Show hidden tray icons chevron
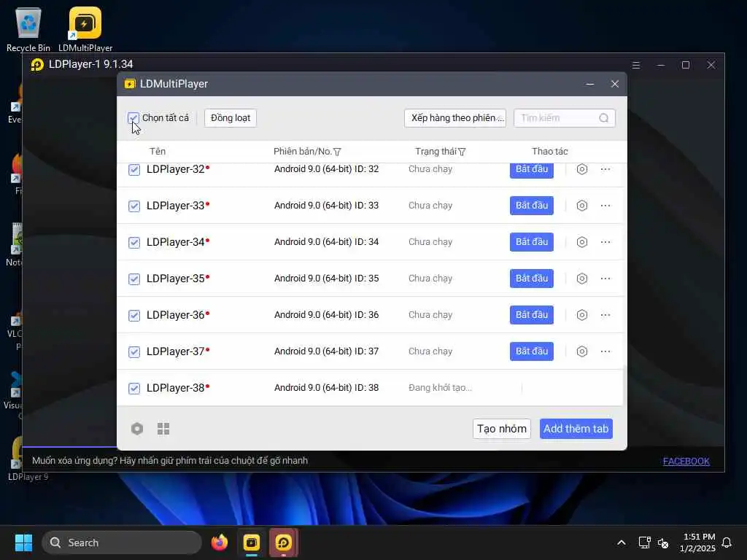This screenshot has height=560, width=747. pyautogui.click(x=622, y=542)
